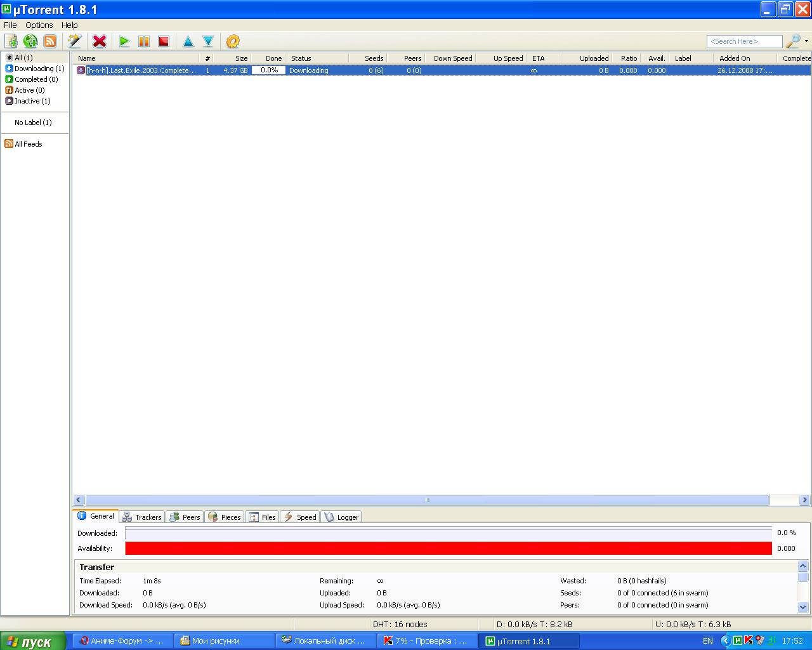This screenshot has width=812, height=650.
Task: Pause the torrent with the orange pause icon
Action: point(144,41)
